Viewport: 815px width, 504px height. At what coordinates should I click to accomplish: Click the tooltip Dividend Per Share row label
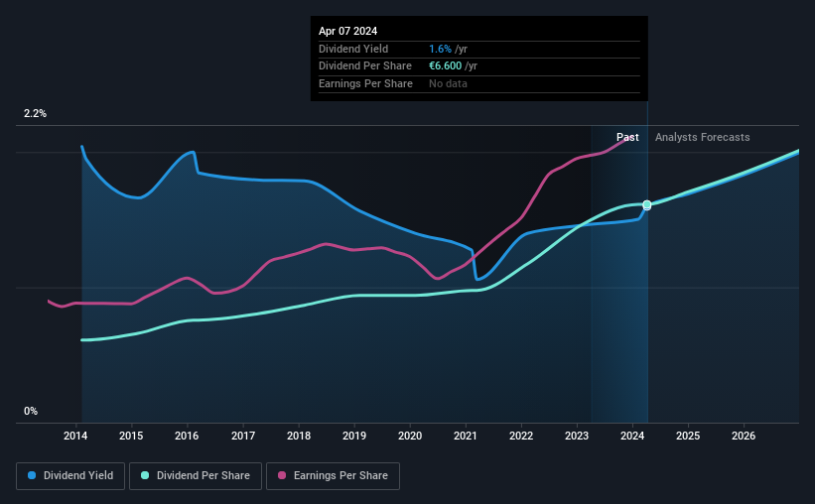[x=365, y=66]
